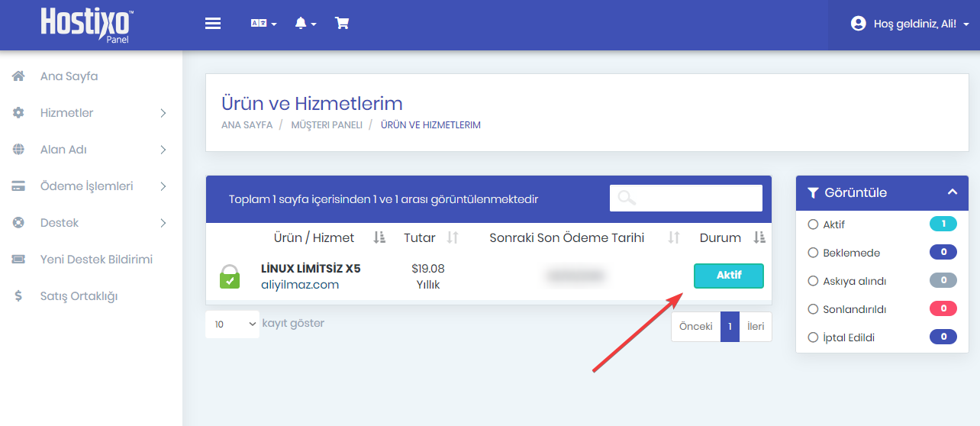
Task: Expand the Hizmetler sidebar menu
Action: click(91, 113)
